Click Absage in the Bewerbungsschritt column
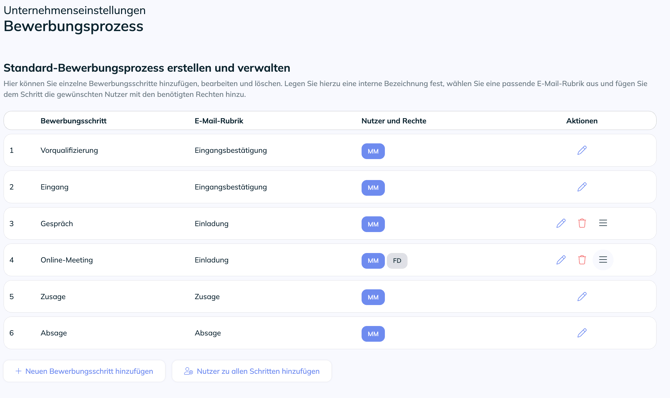The height and width of the screenshot is (398, 670). tap(54, 333)
